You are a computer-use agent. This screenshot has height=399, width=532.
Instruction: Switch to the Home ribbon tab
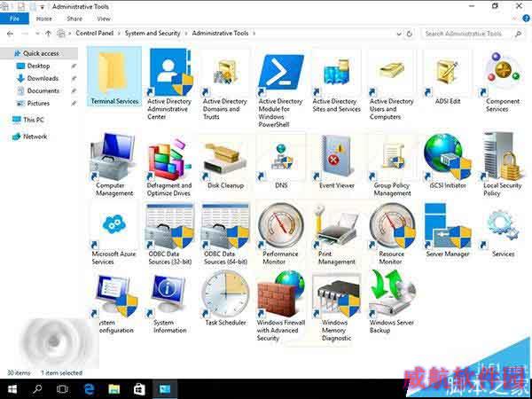click(x=44, y=19)
